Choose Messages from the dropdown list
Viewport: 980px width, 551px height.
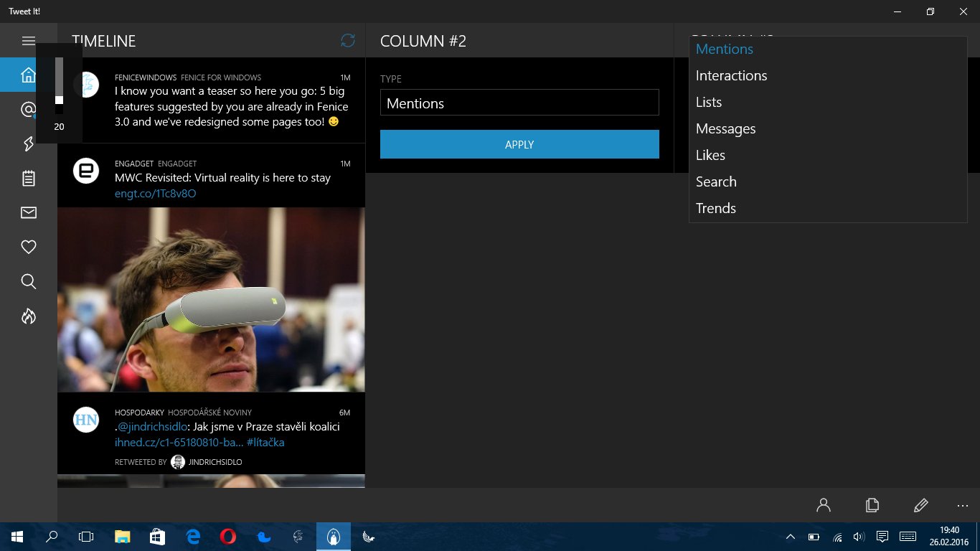(x=828, y=129)
